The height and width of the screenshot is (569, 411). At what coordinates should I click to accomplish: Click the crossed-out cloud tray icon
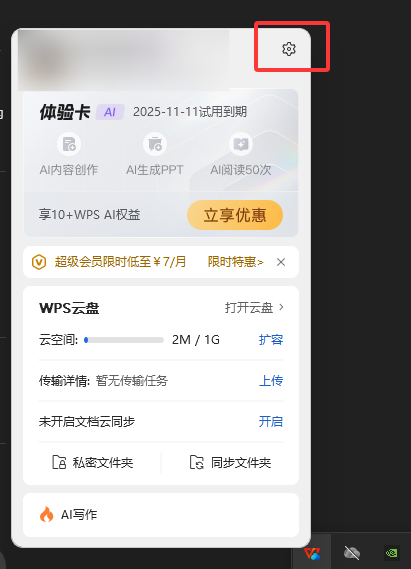pos(352,553)
